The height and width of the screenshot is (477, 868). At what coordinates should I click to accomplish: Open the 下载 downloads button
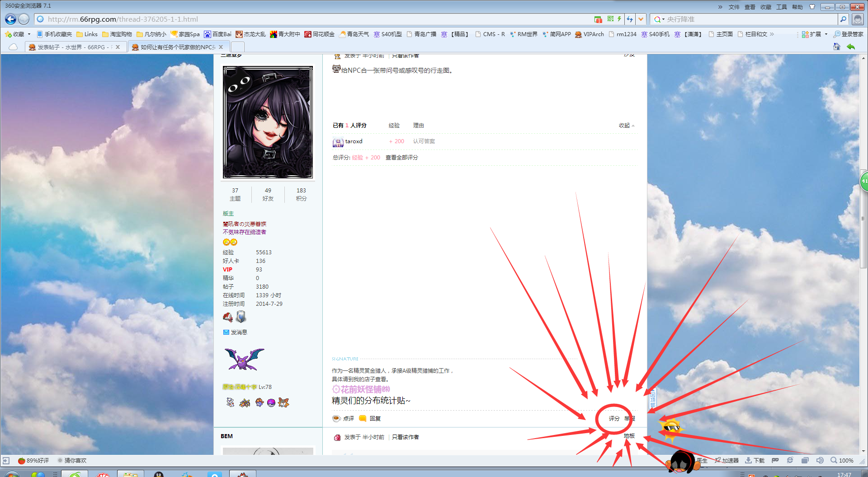[755, 460]
